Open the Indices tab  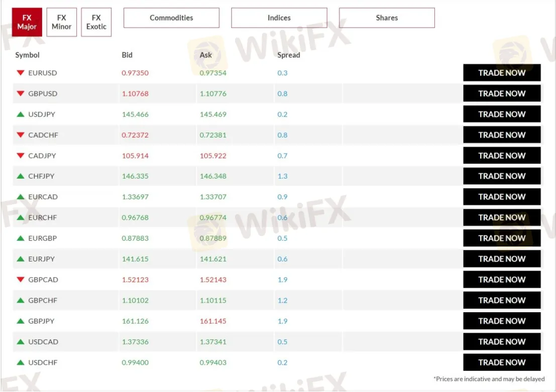(279, 18)
